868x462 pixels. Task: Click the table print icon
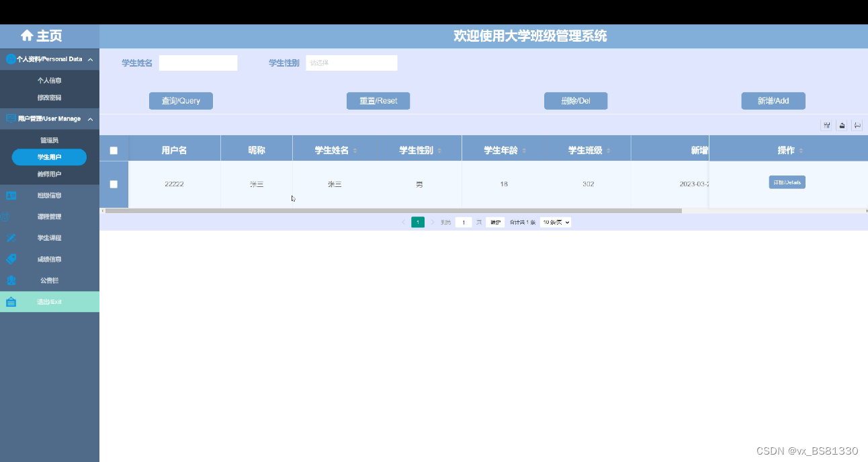857,125
